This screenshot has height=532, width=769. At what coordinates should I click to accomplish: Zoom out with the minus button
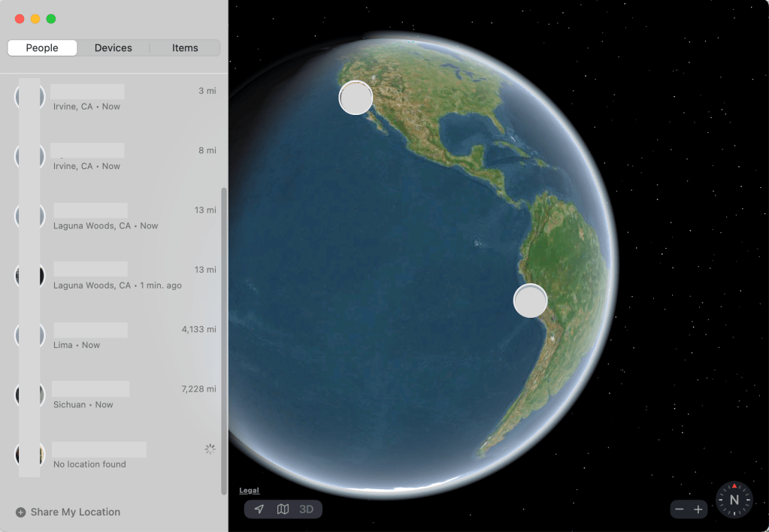pos(680,509)
